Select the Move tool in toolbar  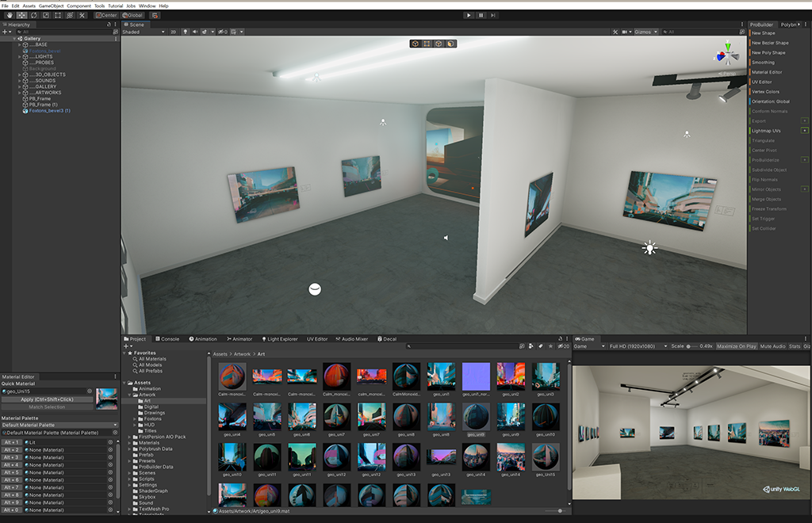(x=21, y=16)
